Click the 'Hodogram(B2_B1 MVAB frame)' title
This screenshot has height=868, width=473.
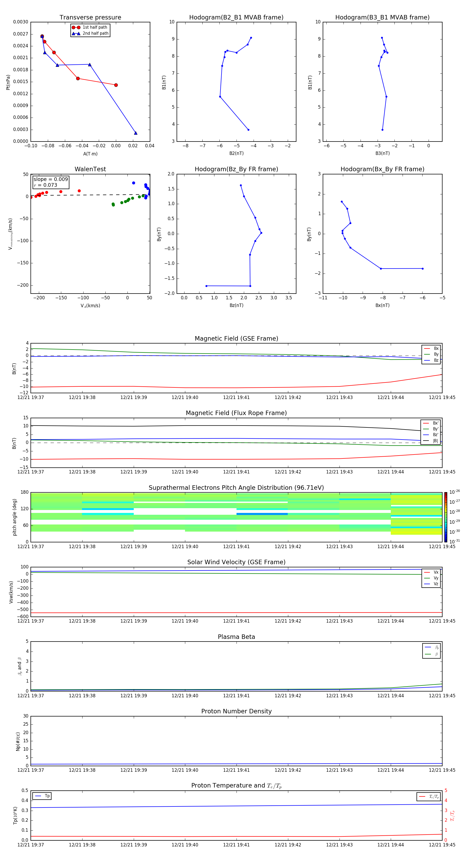pyautogui.click(x=236, y=17)
